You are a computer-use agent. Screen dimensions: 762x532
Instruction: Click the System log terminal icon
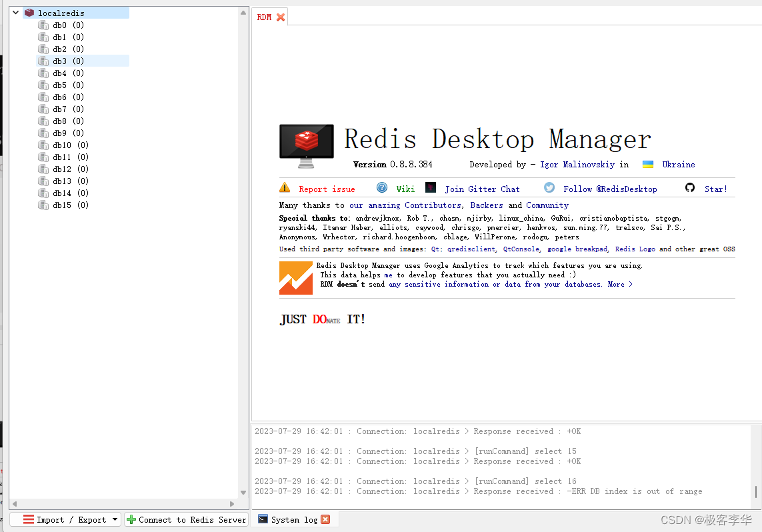263,519
